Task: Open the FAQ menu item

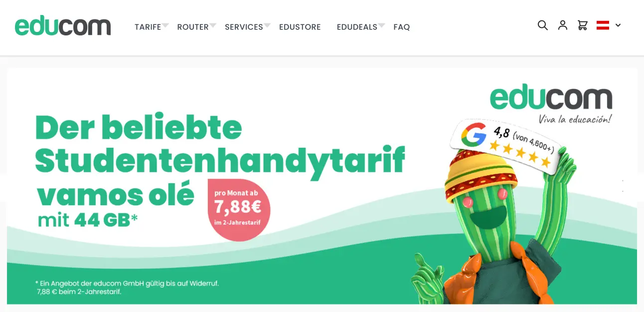Action: coord(402,27)
